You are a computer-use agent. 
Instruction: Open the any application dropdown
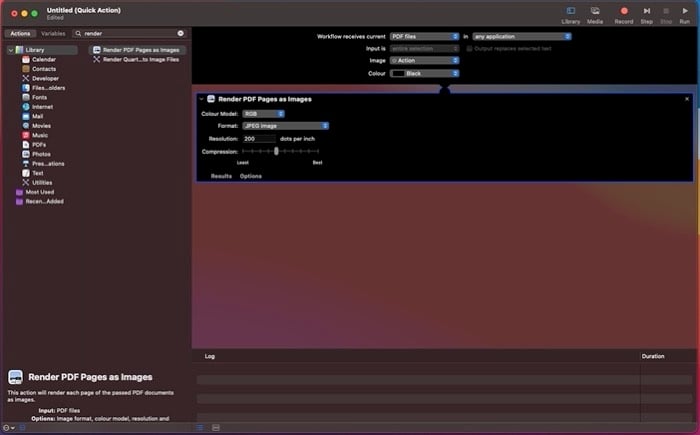tap(522, 37)
